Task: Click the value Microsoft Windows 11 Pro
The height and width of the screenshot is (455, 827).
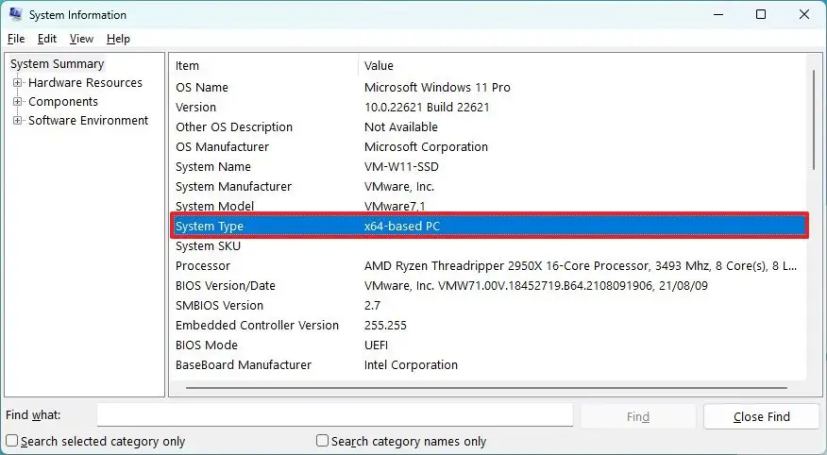Action: 437,88
